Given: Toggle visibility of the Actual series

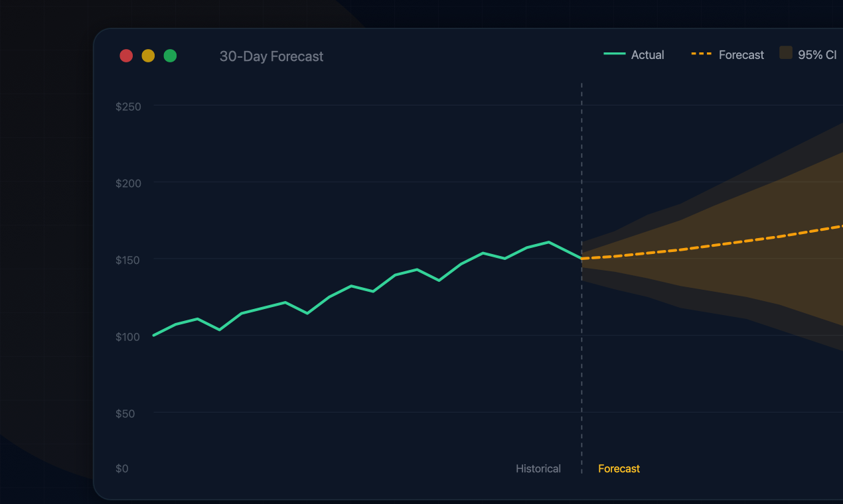Looking at the screenshot, I should coord(634,55).
